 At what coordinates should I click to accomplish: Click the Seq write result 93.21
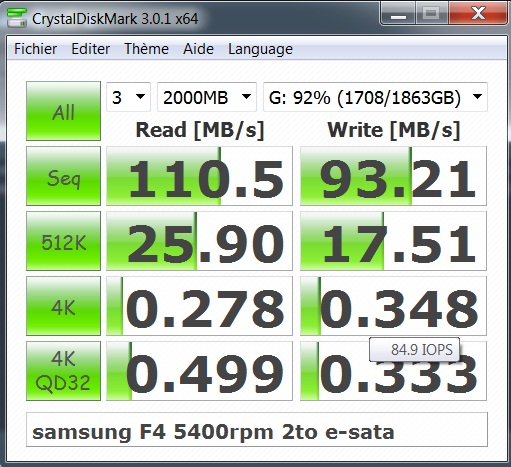point(393,176)
